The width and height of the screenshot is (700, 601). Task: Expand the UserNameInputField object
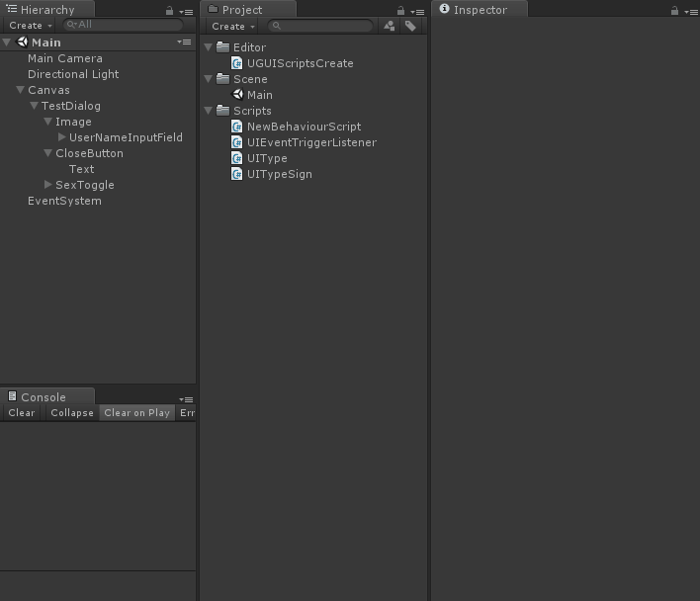(x=62, y=137)
